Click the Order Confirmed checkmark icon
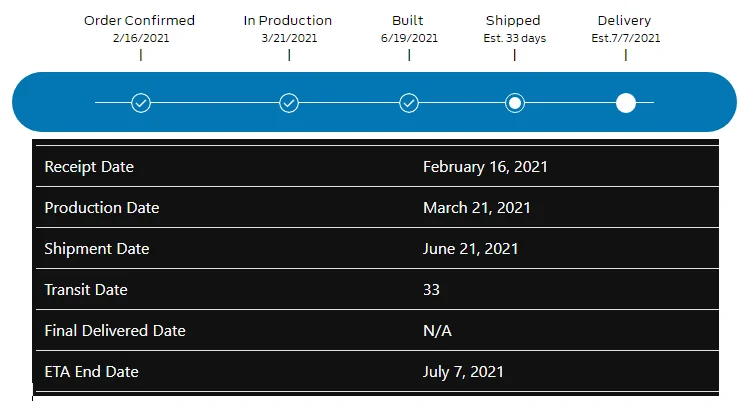751x410 pixels. point(141,102)
